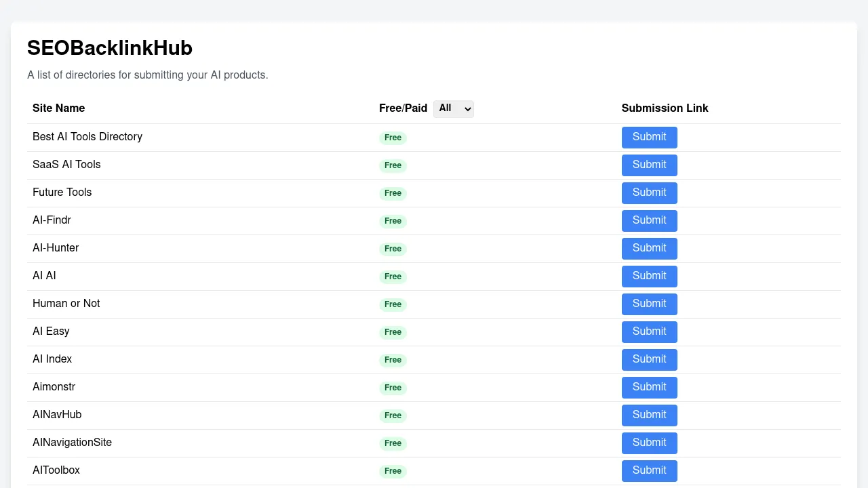
Task: Submit to Aimonstr directory
Action: (649, 387)
